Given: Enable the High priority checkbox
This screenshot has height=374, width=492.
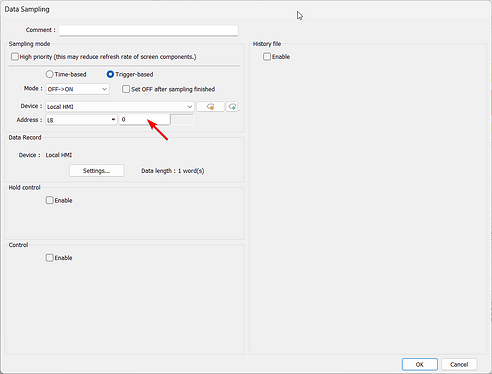Looking at the screenshot, I should (15, 57).
